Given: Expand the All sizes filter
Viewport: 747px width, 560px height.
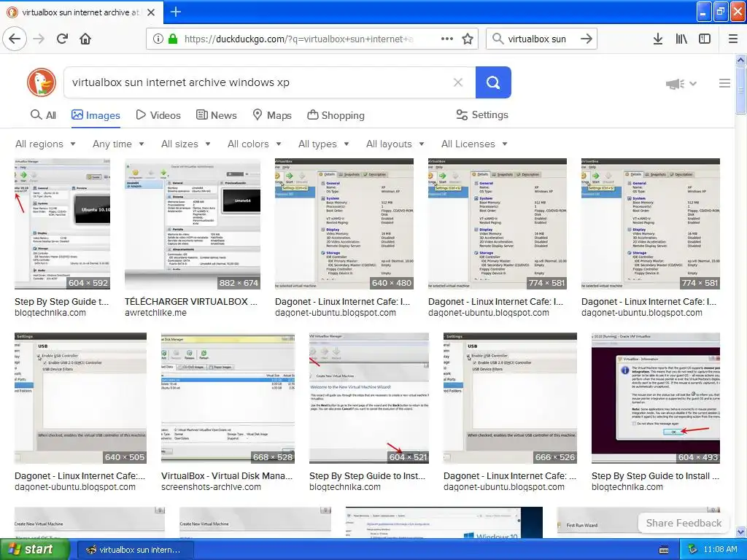Looking at the screenshot, I should pyautogui.click(x=186, y=144).
